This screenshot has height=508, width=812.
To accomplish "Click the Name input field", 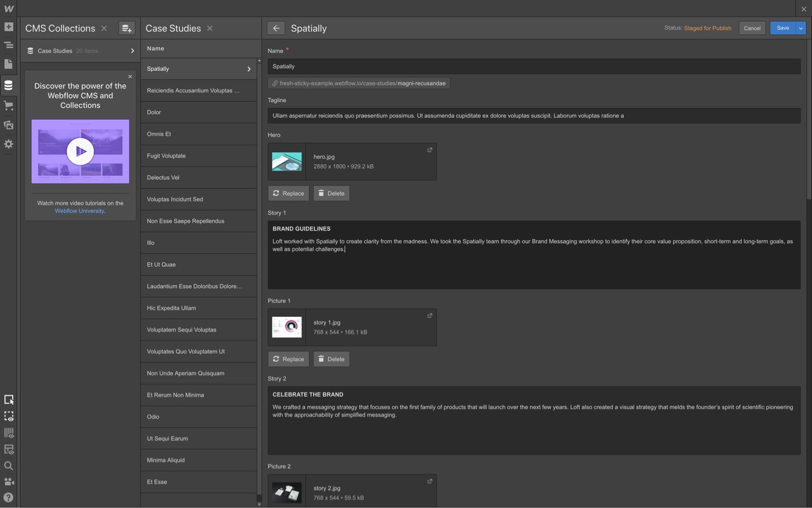I will coord(534,66).
